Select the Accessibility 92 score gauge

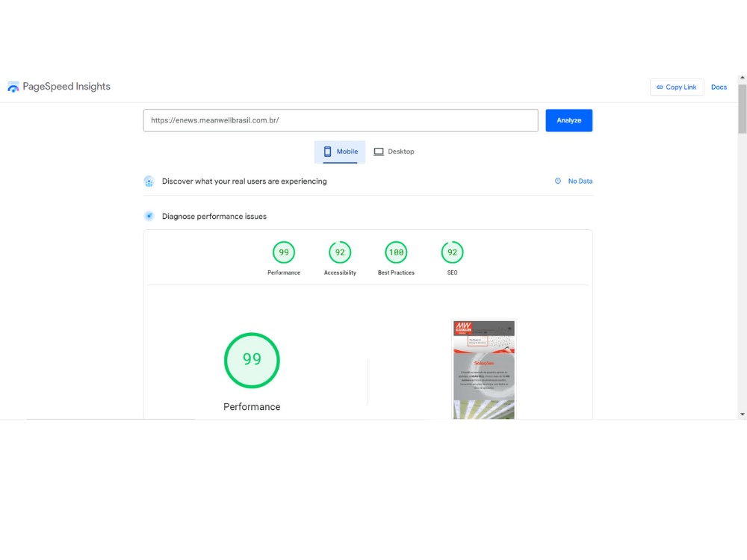pyautogui.click(x=340, y=252)
